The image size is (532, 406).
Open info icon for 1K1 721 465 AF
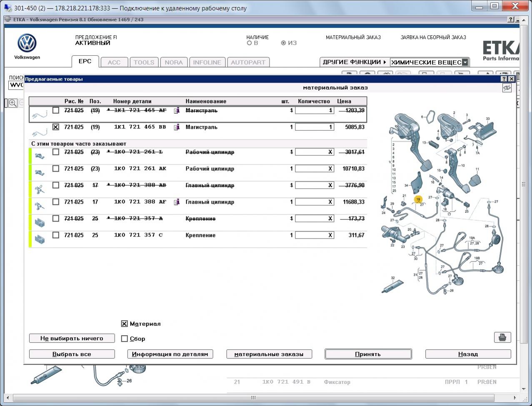click(x=177, y=110)
